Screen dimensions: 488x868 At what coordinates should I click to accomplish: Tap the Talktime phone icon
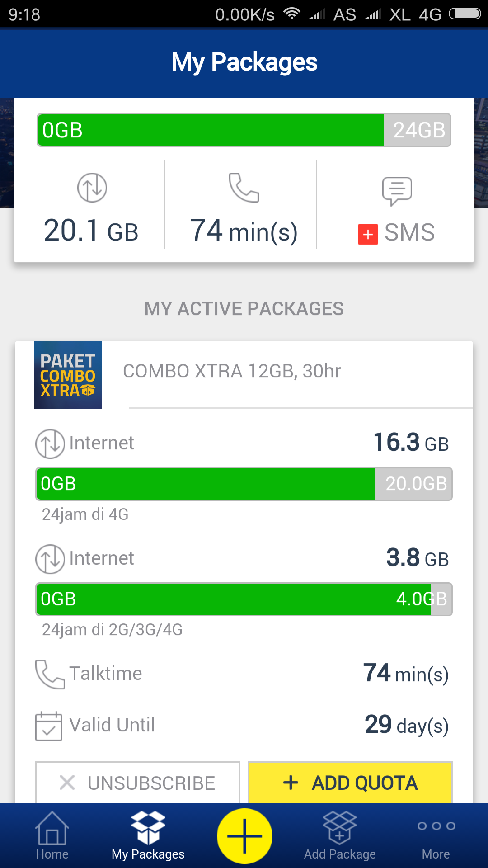(x=50, y=674)
